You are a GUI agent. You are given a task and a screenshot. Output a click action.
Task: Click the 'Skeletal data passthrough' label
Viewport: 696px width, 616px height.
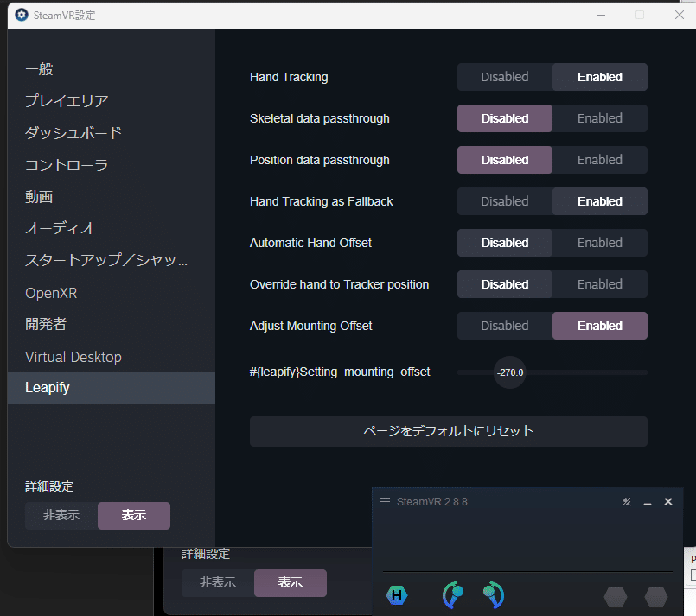click(x=320, y=118)
